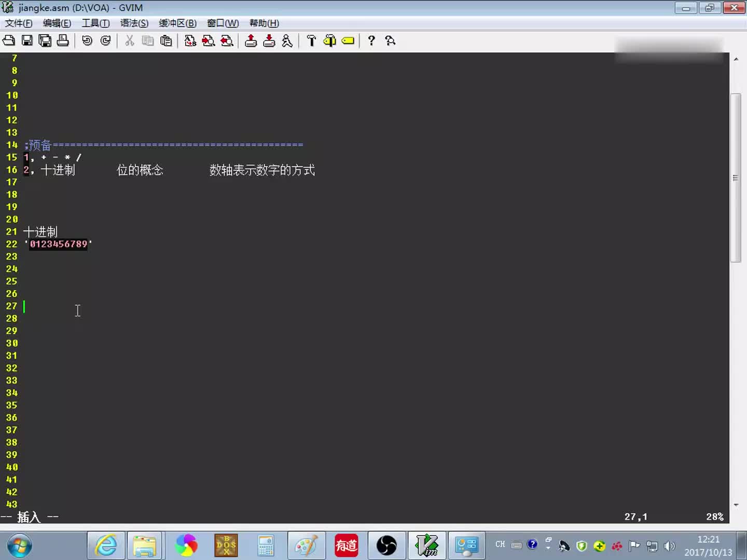747x560 pixels.
Task: Open the DOSBox taskbar icon
Action: tap(226, 546)
